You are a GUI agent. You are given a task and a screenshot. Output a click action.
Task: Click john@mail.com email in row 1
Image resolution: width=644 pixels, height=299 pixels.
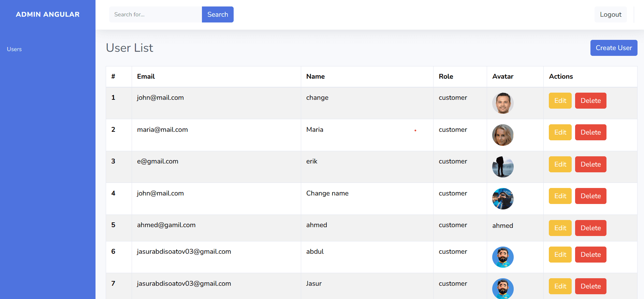pos(160,97)
